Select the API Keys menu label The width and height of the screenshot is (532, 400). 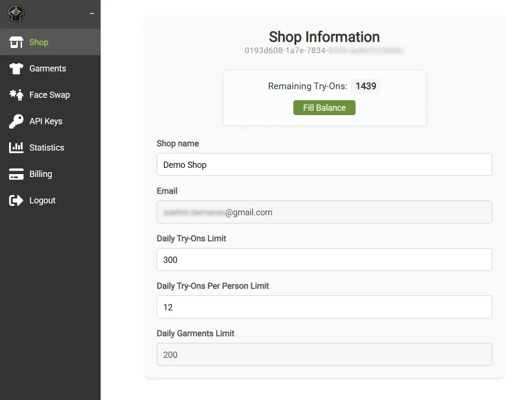[46, 121]
